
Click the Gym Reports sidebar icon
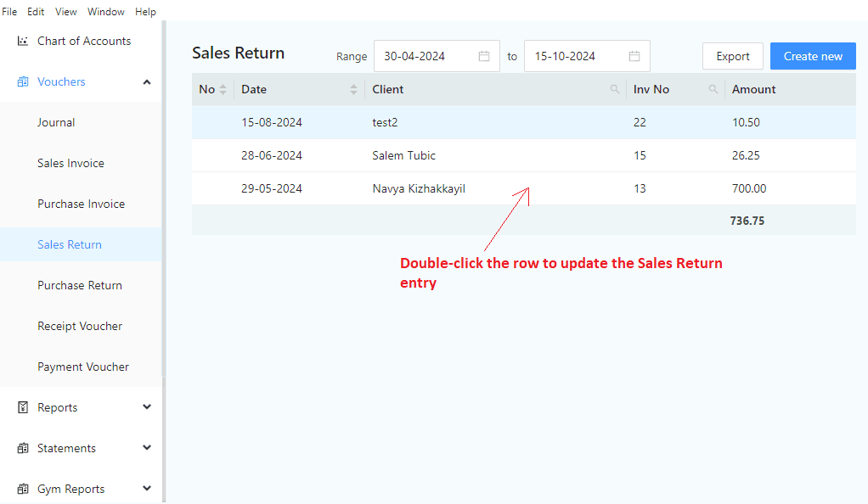[23, 489]
